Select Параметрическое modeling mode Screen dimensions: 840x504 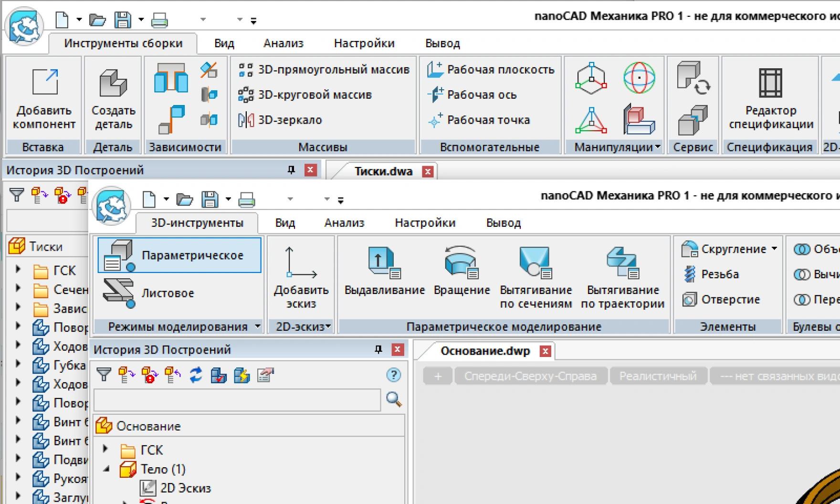pos(179,255)
